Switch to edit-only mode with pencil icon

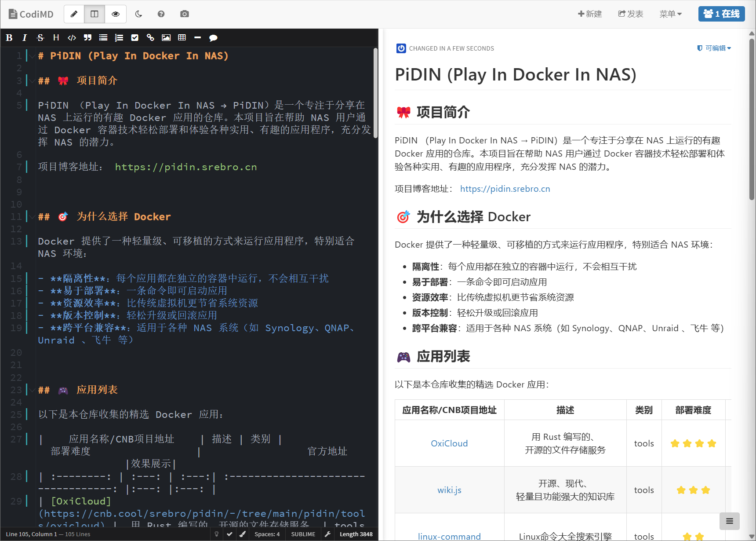pyautogui.click(x=74, y=14)
